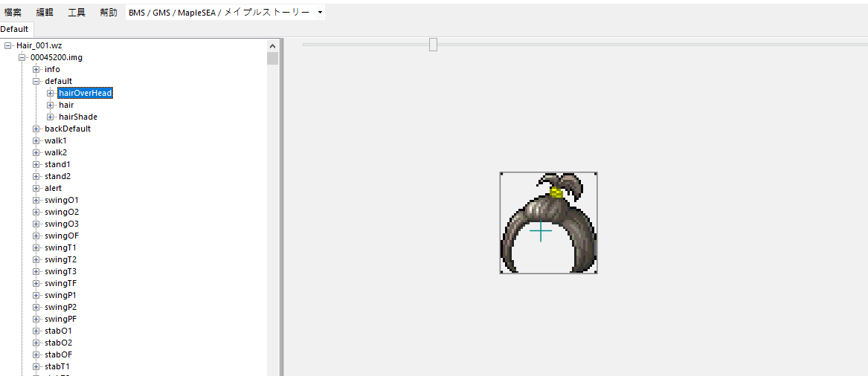Image resolution: width=868 pixels, height=376 pixels.
Task: Select the swingTF tree item
Action: 60,284
